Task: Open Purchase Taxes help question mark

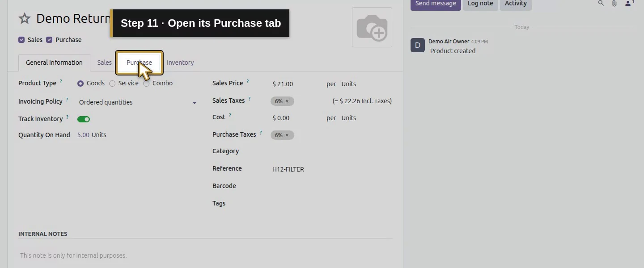Action: click(x=261, y=133)
